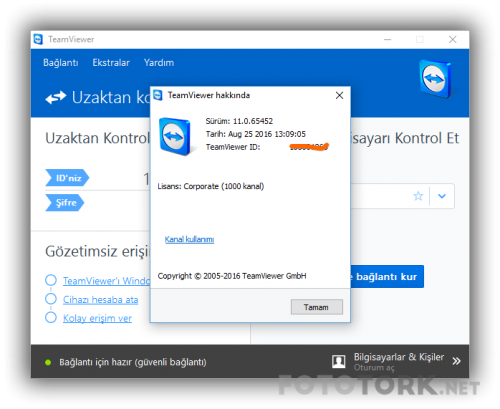Click the favorites star in partner ID field
Screen dimensions: 500x409
418,196
